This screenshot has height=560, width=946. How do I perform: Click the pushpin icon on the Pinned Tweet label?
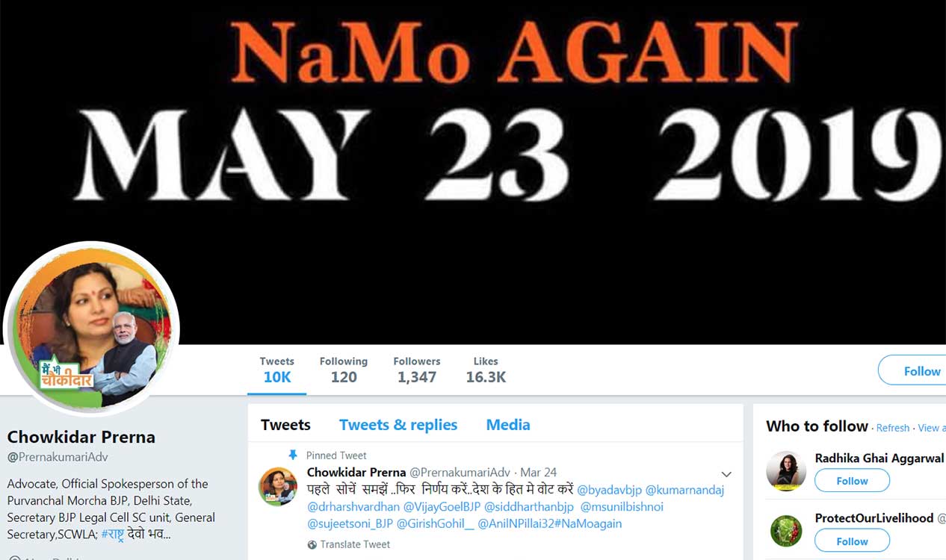(x=293, y=455)
